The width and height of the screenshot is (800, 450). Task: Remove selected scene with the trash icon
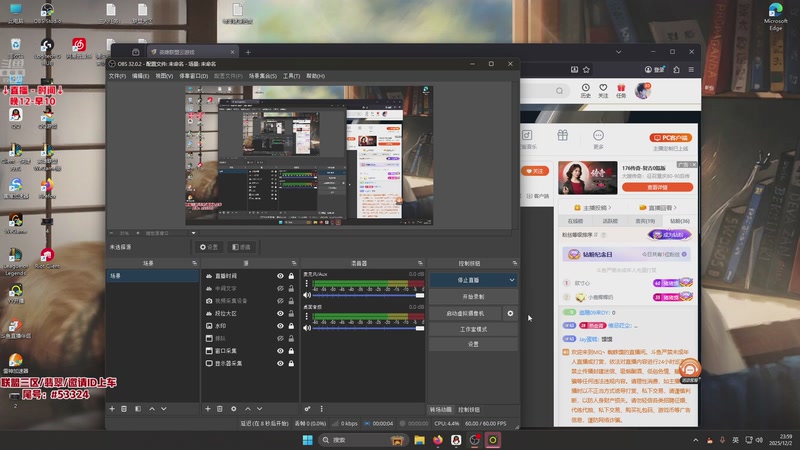tap(124, 409)
